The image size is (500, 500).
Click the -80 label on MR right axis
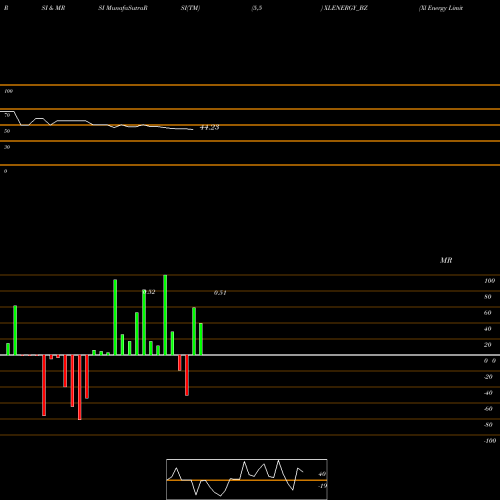[x=488, y=425]
